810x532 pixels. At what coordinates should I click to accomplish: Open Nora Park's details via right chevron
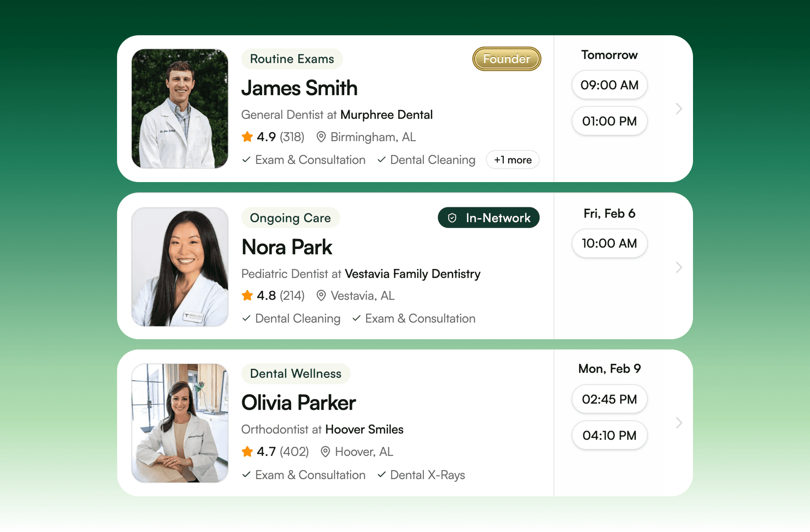point(679,267)
